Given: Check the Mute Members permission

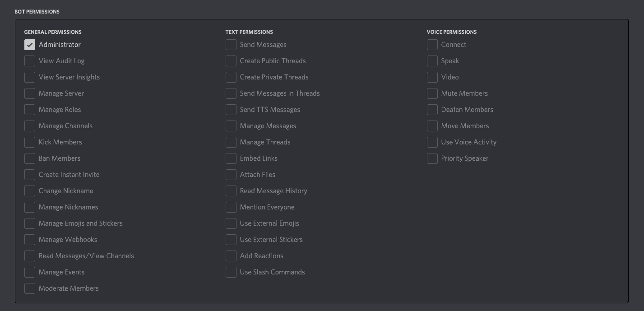Looking at the screenshot, I should (432, 93).
